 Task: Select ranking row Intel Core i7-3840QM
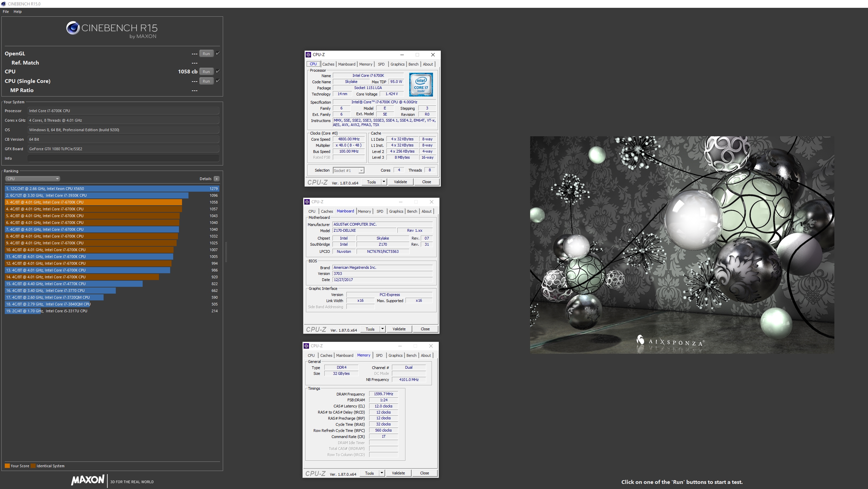[x=112, y=304]
